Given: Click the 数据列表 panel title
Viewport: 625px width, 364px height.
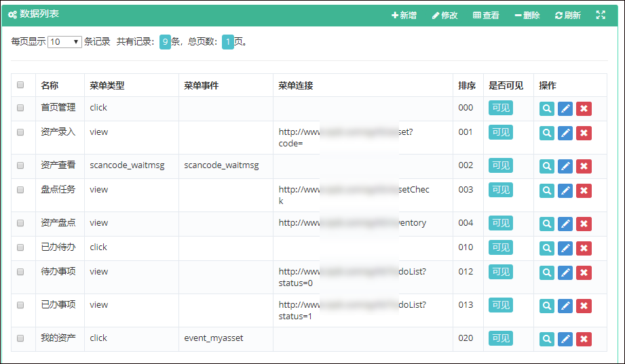Looking at the screenshot, I should (39, 14).
